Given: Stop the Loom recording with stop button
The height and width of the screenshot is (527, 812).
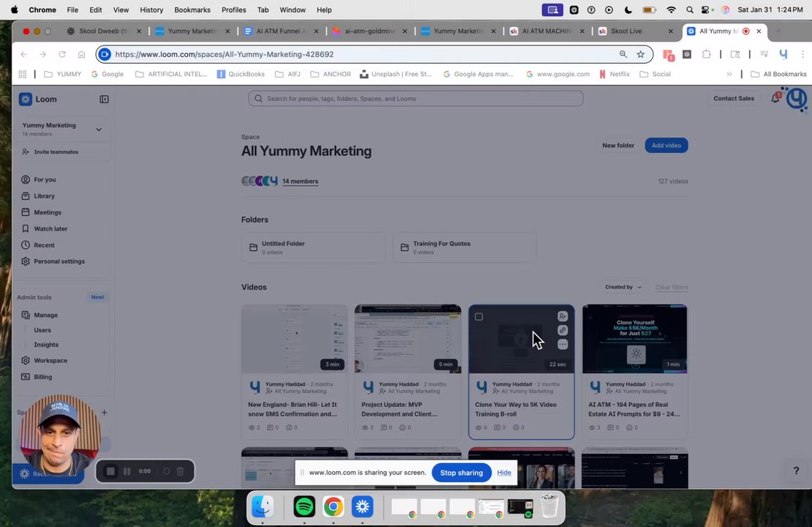Looking at the screenshot, I should click(x=110, y=471).
